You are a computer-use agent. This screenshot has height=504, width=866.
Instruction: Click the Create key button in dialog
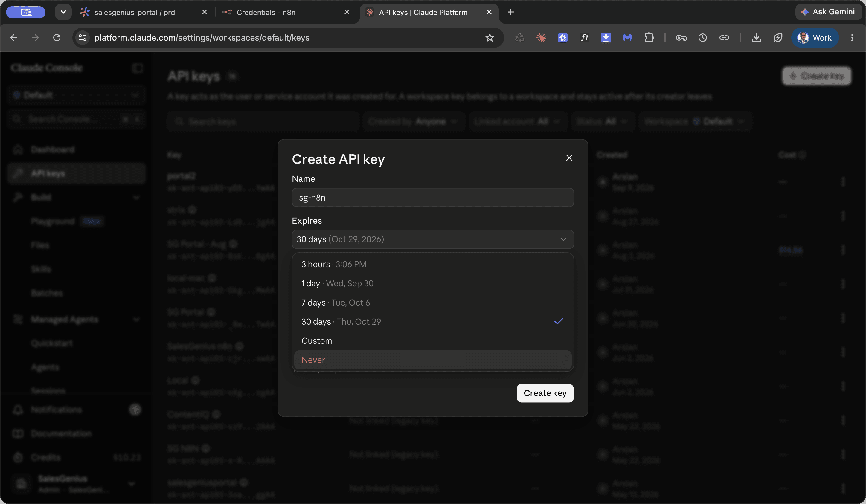click(x=545, y=393)
